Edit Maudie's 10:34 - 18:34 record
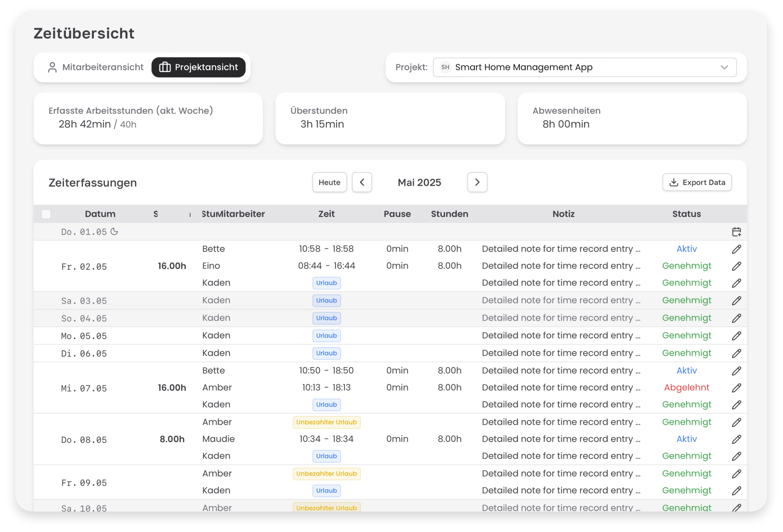This screenshot has height=532, width=783. (737, 439)
